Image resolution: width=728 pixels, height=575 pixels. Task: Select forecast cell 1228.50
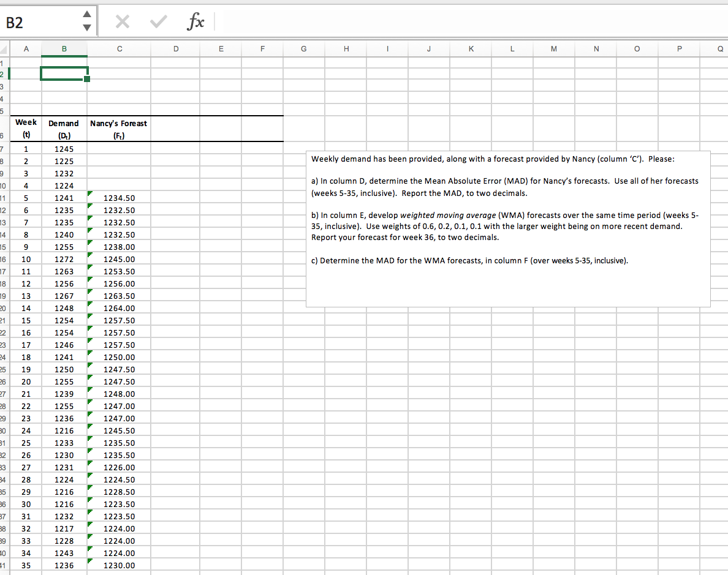pyautogui.click(x=119, y=492)
